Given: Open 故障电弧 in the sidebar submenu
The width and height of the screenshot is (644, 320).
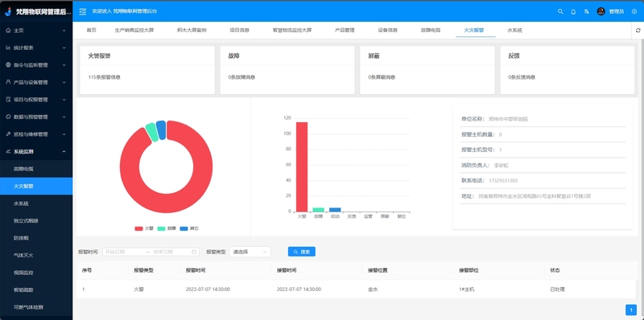Looking at the screenshot, I should click(x=36, y=169).
